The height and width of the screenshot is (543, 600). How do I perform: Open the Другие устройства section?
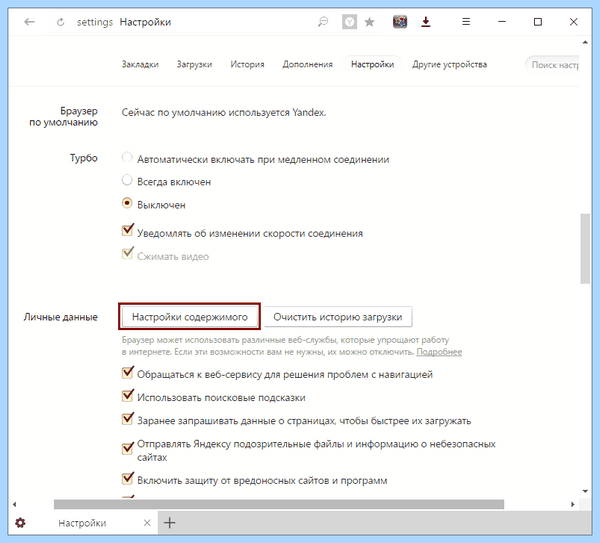click(449, 64)
